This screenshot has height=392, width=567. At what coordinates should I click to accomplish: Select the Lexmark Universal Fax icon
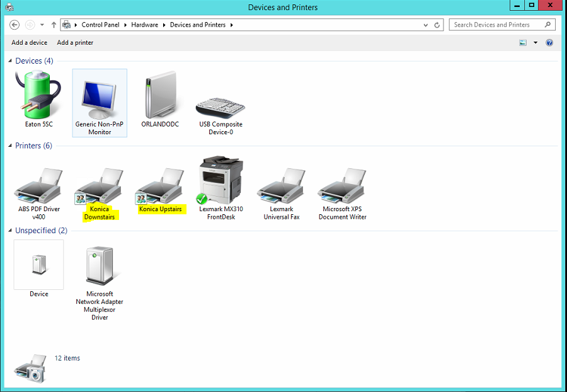[x=282, y=185]
